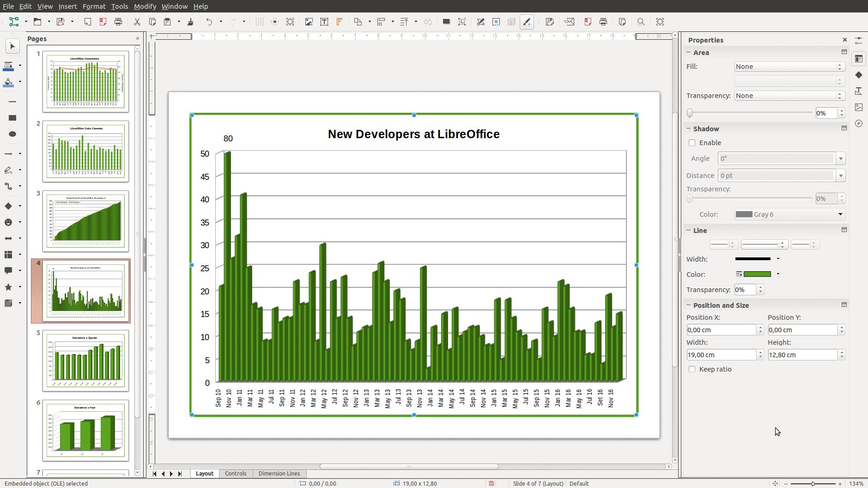Choose the Symbol Shapes smiley tool
The image size is (868, 488).
click(x=8, y=222)
